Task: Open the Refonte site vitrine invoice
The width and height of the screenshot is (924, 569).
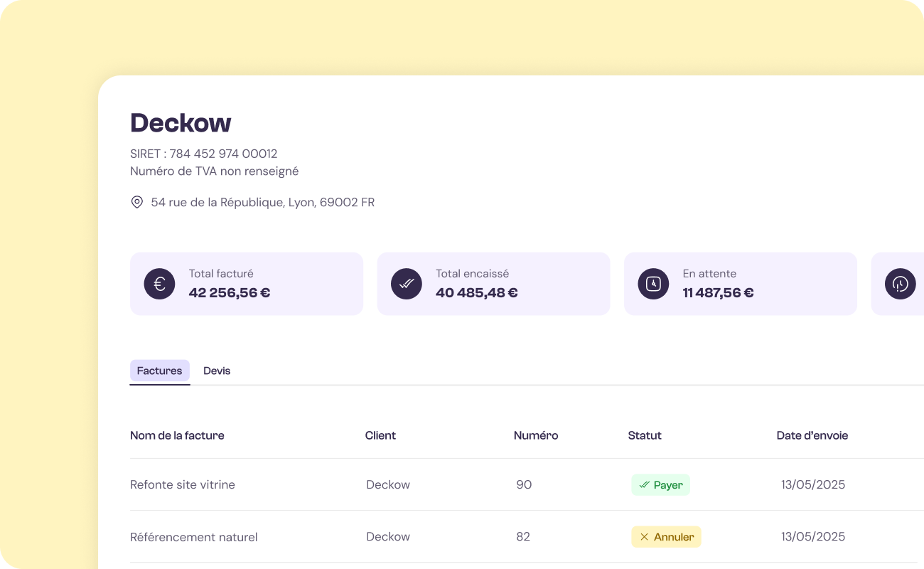Action: pos(183,485)
